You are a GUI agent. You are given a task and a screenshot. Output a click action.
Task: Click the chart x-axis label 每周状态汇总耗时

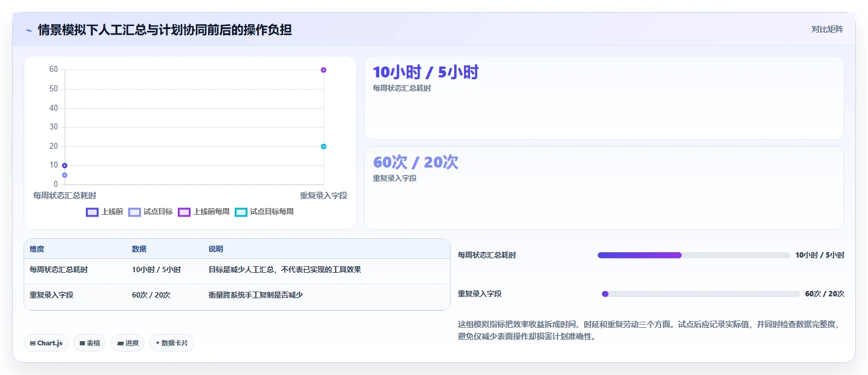tap(65, 196)
